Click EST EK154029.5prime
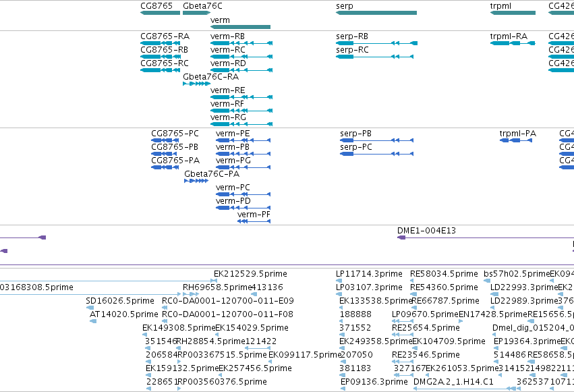Image resolution: width=574 pixels, height=392 pixels. 218,335
